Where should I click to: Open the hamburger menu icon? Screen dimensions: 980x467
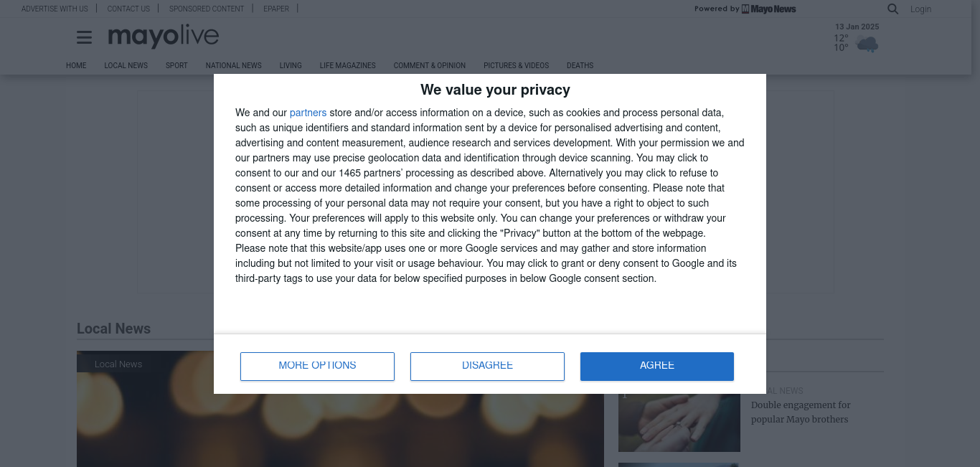click(x=84, y=37)
